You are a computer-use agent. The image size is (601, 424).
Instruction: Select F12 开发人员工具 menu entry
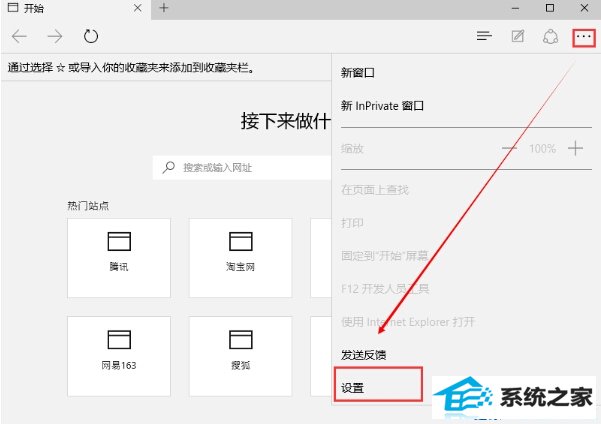tap(385, 288)
